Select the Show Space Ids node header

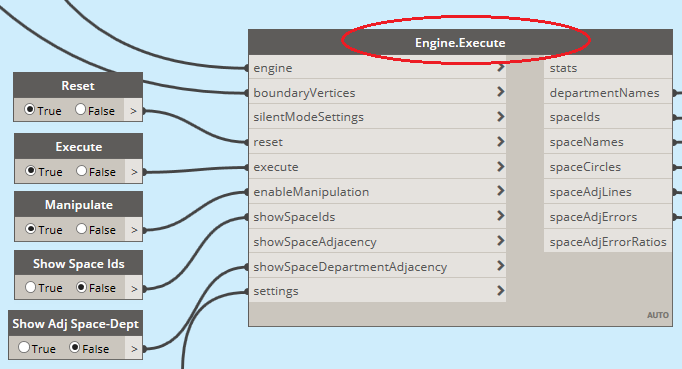[x=78, y=263]
